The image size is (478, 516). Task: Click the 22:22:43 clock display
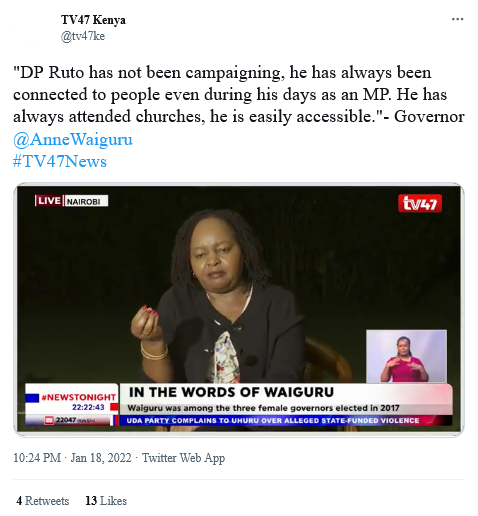(x=88, y=407)
